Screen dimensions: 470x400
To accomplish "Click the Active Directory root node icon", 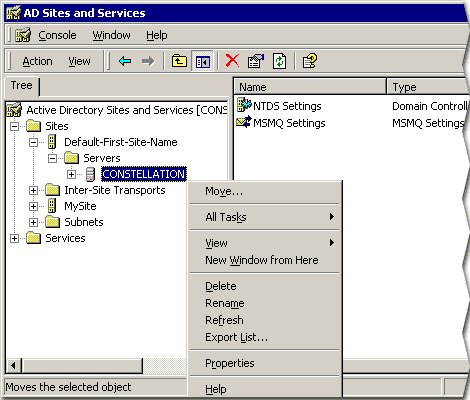I will pos(14,110).
